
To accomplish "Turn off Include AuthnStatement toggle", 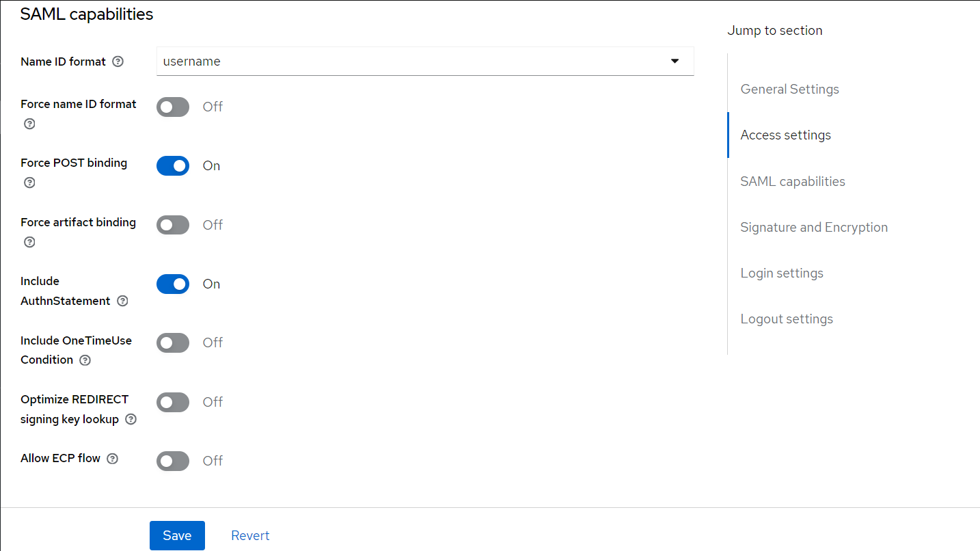I will (173, 284).
